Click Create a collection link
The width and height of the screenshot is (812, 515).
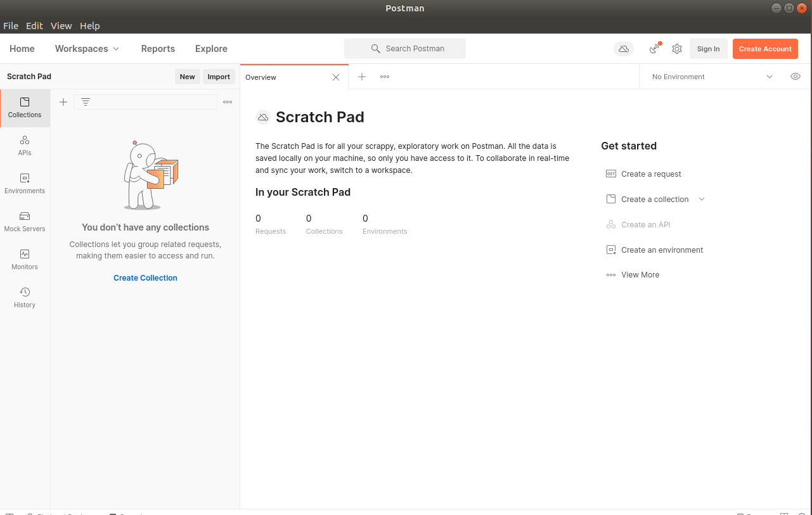[x=655, y=199]
